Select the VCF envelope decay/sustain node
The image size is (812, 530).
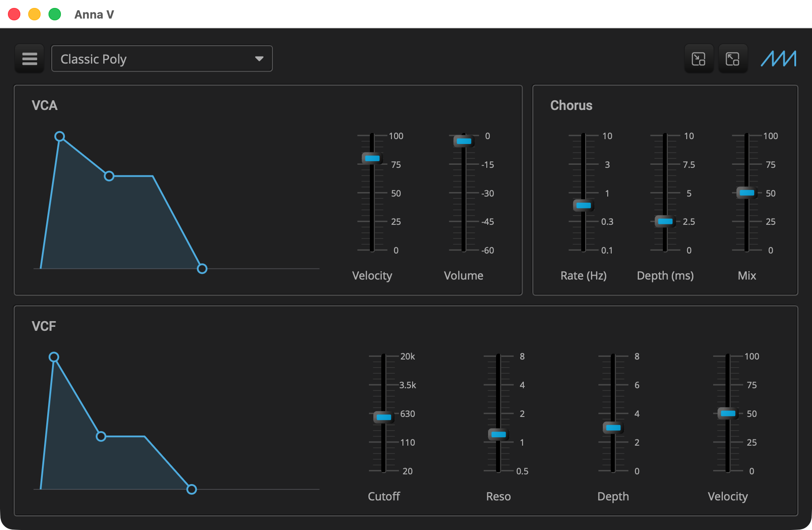tap(101, 436)
